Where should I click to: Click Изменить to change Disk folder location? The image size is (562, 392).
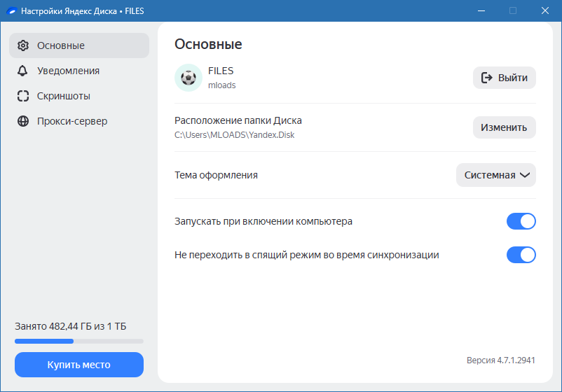pos(505,127)
